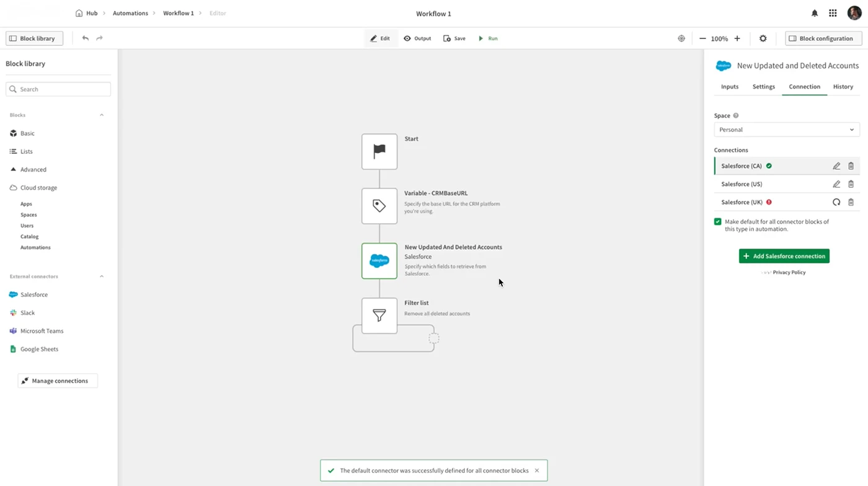This screenshot has height=486, width=868.
Task: Switch to the Inputs tab
Action: (x=730, y=87)
